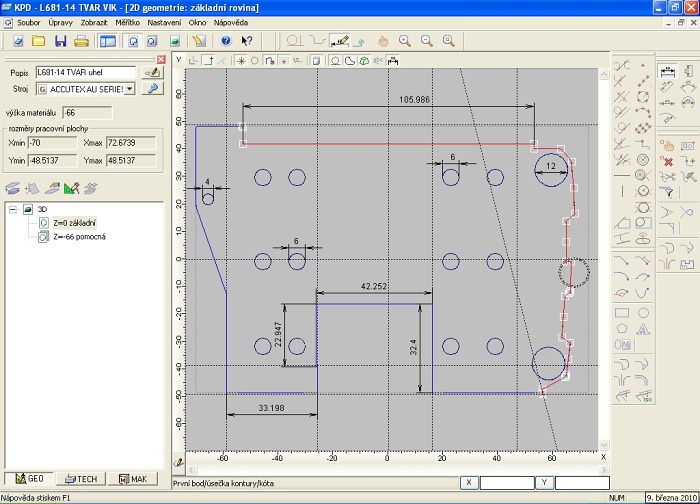This screenshot has height=504, width=700.
Task: Select Z=0 základní plane
Action: coord(74,223)
